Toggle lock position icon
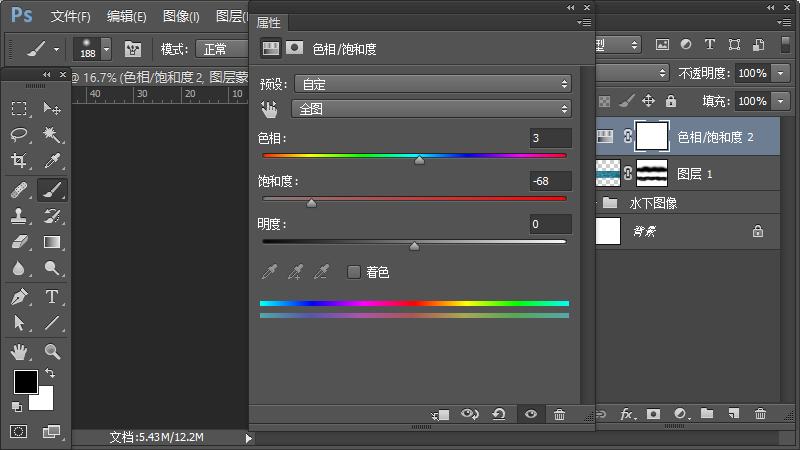Image resolution: width=800 pixels, height=450 pixels. [648, 101]
